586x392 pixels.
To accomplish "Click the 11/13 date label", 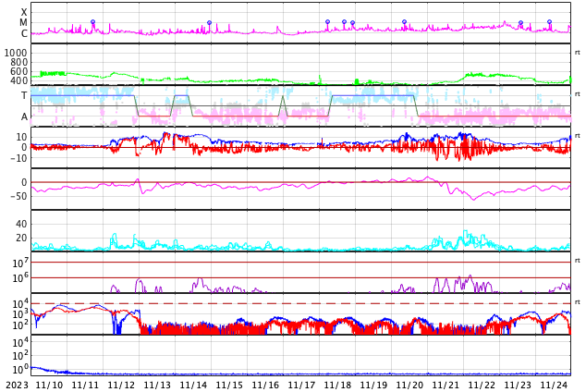I will pos(157,385).
